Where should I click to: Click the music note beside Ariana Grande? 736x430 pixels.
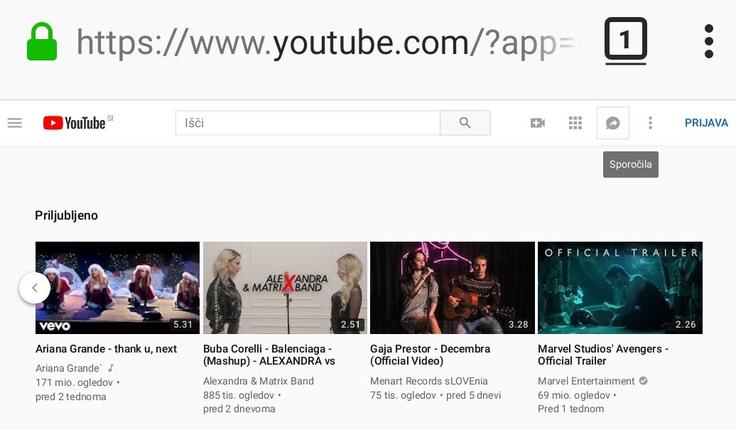tap(111, 368)
